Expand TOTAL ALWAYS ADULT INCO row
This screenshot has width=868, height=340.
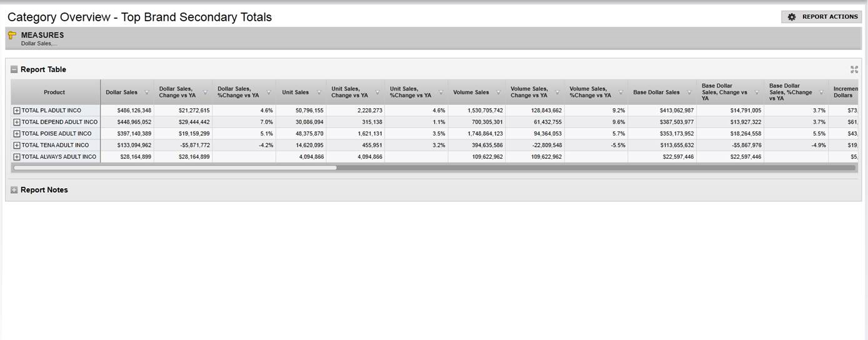[17, 157]
